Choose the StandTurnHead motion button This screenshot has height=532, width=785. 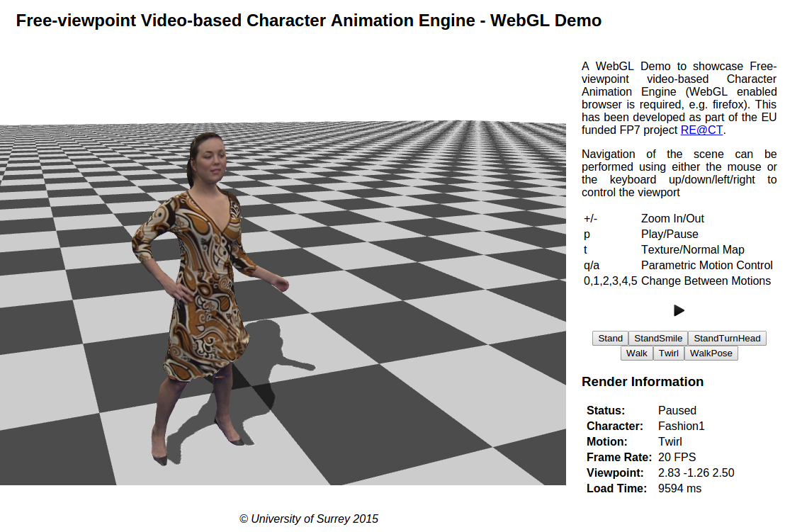click(727, 339)
